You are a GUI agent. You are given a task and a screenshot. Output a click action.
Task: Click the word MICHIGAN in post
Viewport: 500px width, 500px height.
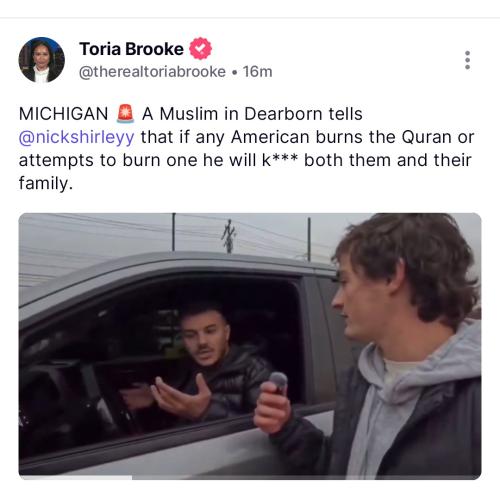(63, 114)
